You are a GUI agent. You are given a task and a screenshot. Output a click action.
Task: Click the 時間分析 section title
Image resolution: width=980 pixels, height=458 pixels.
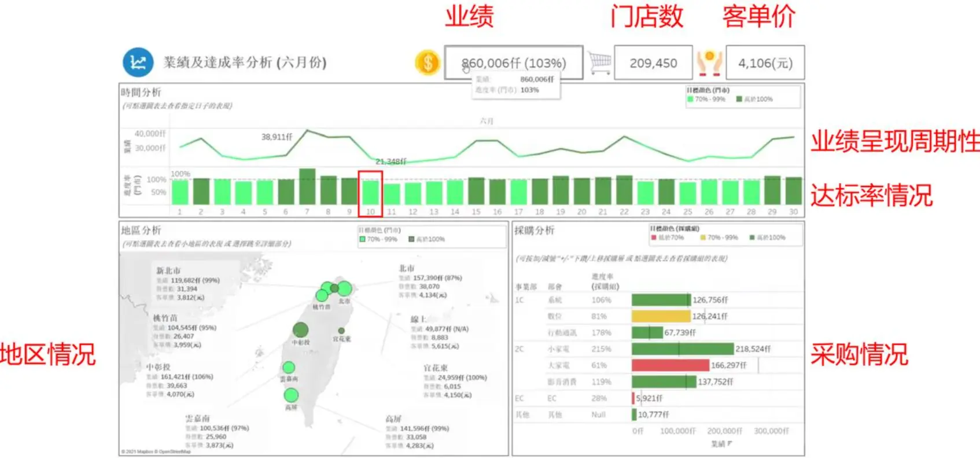pyautogui.click(x=141, y=92)
